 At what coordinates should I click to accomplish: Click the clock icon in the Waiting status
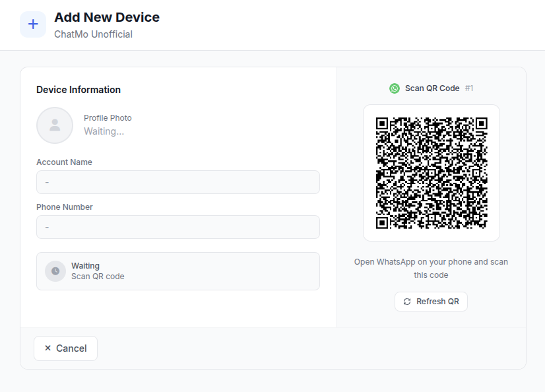click(55, 271)
